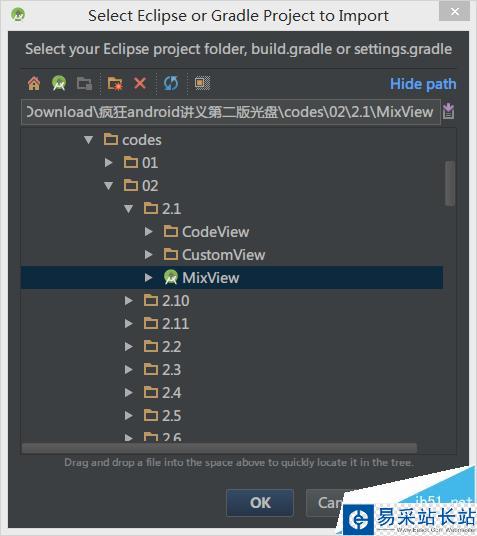Create a new folder via toolbar icon

click(115, 83)
